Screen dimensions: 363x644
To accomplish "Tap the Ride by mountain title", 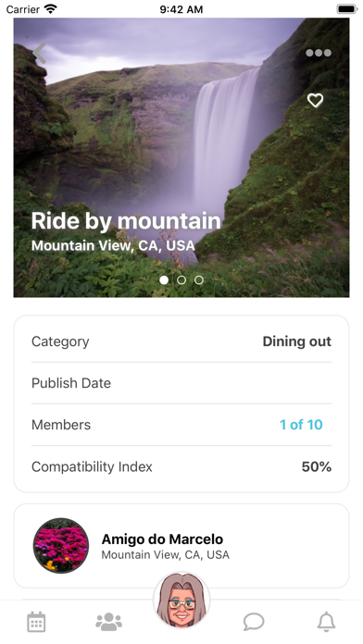I will [126, 221].
